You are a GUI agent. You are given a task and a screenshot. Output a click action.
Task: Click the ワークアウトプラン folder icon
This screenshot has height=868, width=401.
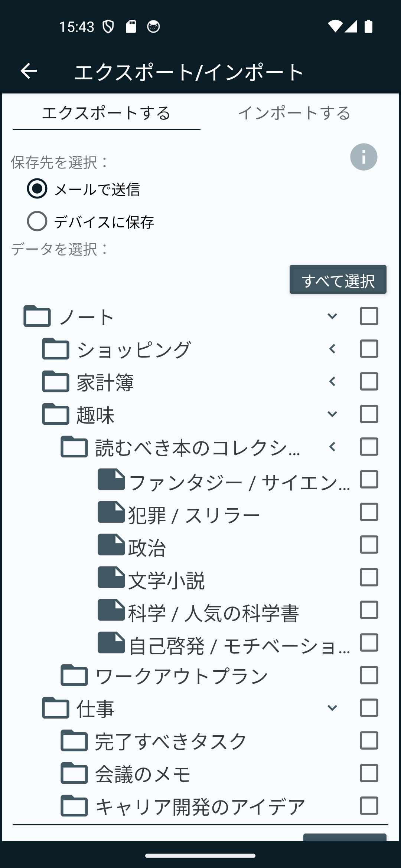click(x=74, y=675)
